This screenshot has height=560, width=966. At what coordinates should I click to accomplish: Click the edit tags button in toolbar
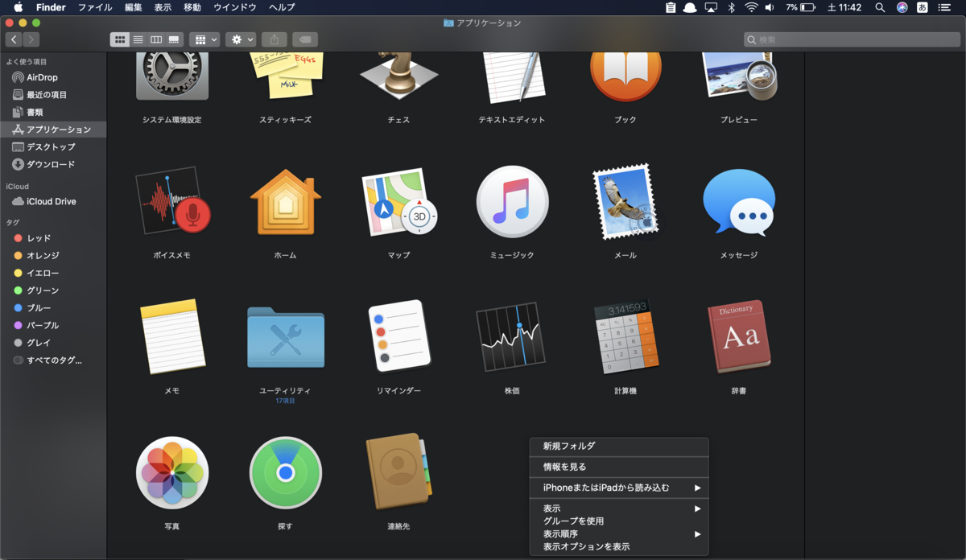coord(305,39)
